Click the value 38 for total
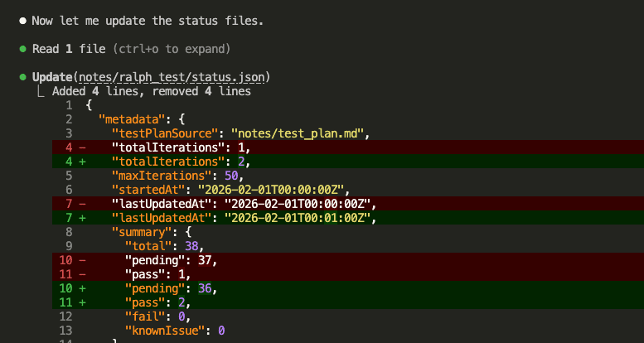 click(191, 246)
